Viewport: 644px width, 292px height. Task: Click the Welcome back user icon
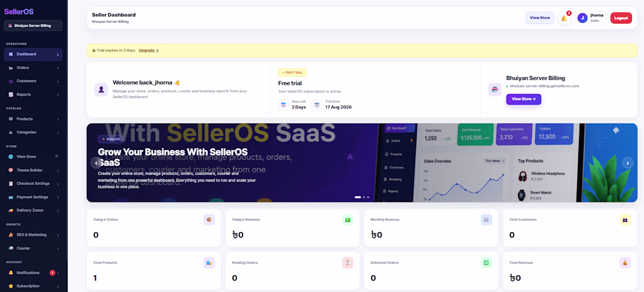click(101, 90)
